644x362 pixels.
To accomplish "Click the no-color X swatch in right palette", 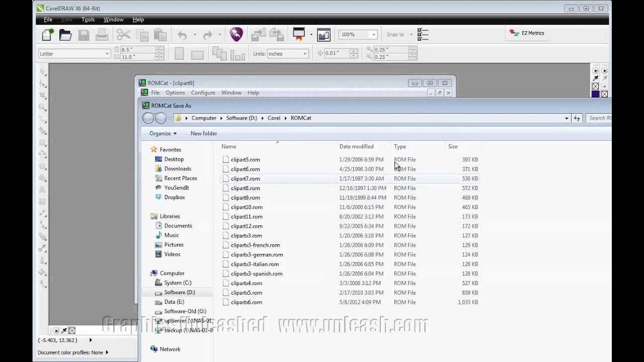I will click(x=604, y=94).
